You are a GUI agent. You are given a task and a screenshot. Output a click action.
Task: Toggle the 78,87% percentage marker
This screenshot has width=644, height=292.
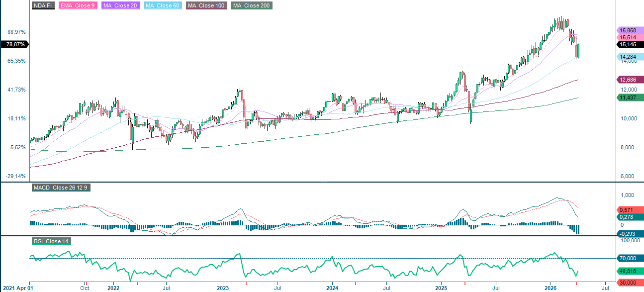coord(15,45)
